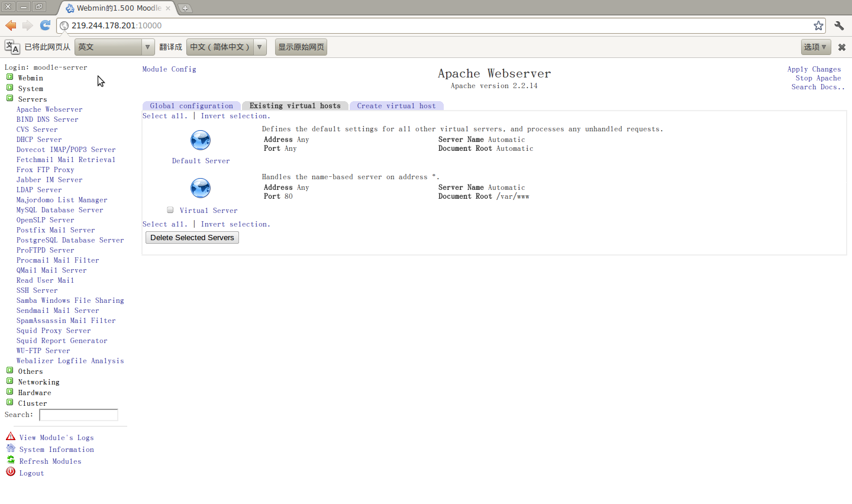852x504 pixels.
Task: Open a new browser tab
Action: pos(185,8)
